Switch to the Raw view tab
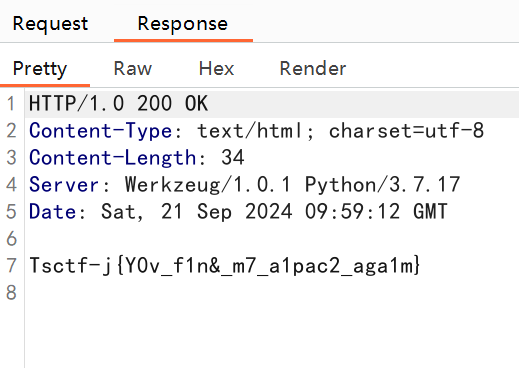Viewport: 519px width, 368px height. (x=133, y=69)
